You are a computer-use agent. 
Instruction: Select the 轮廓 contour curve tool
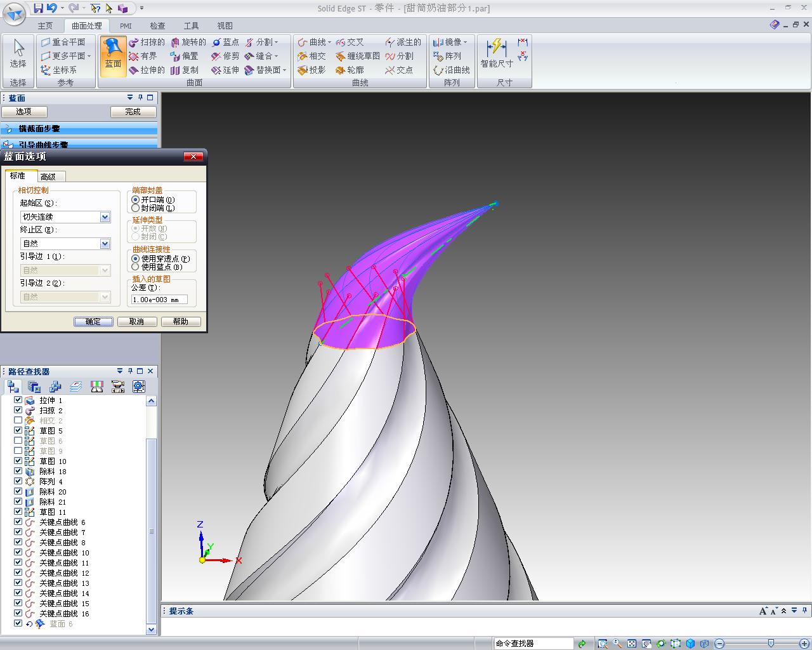point(350,70)
